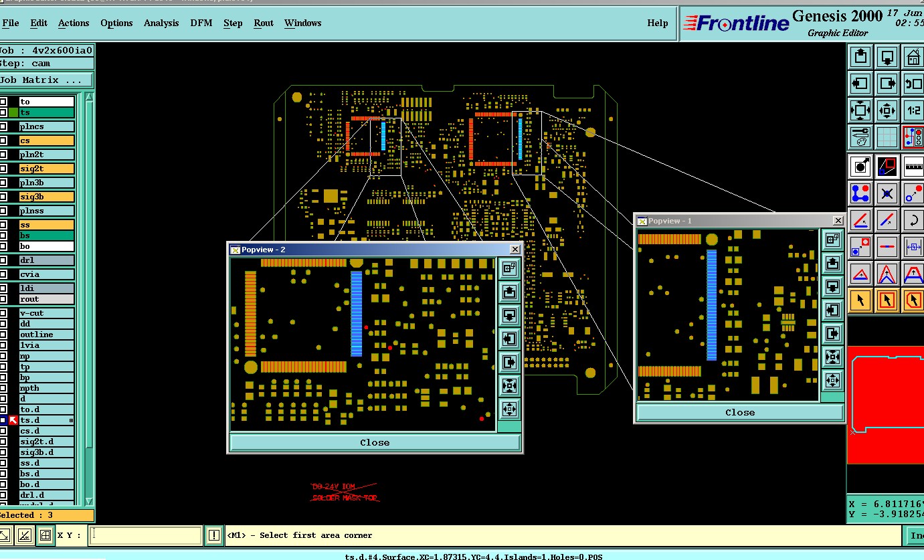Click top window-link icon in Popview - 1

point(832,240)
